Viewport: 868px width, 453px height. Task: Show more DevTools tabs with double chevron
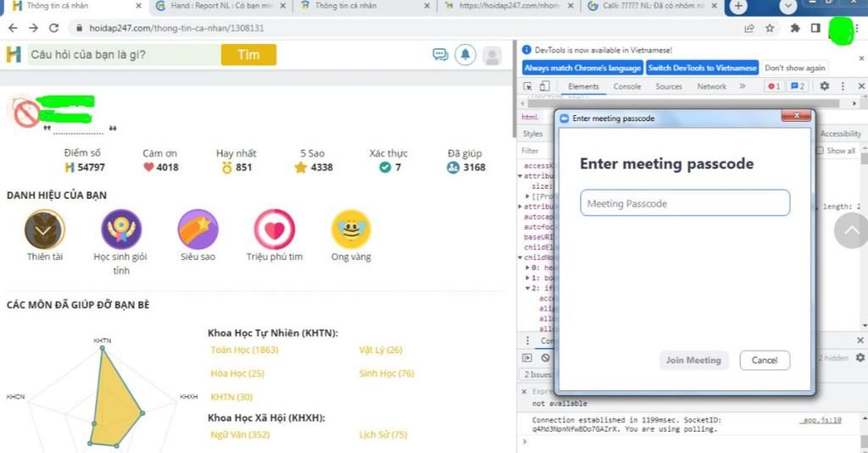point(743,86)
